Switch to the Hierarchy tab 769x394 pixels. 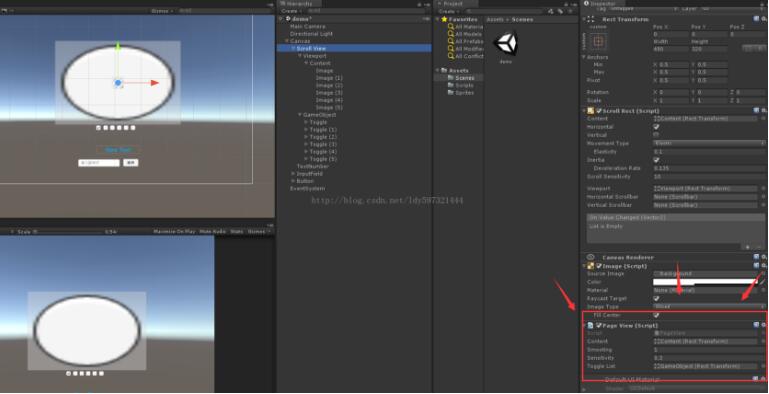[298, 3]
